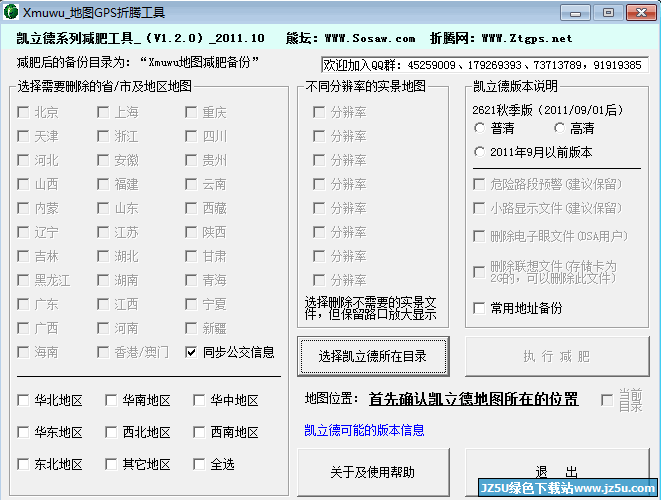Check the 上海 checkbox

tap(103, 112)
